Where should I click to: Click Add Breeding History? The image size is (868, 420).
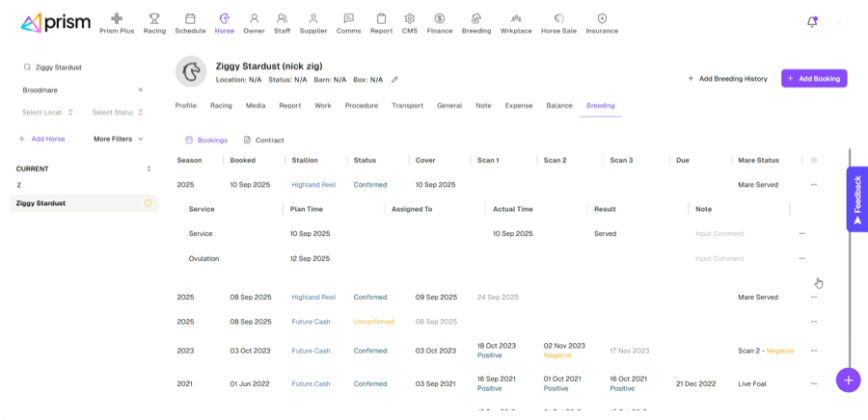click(x=727, y=78)
